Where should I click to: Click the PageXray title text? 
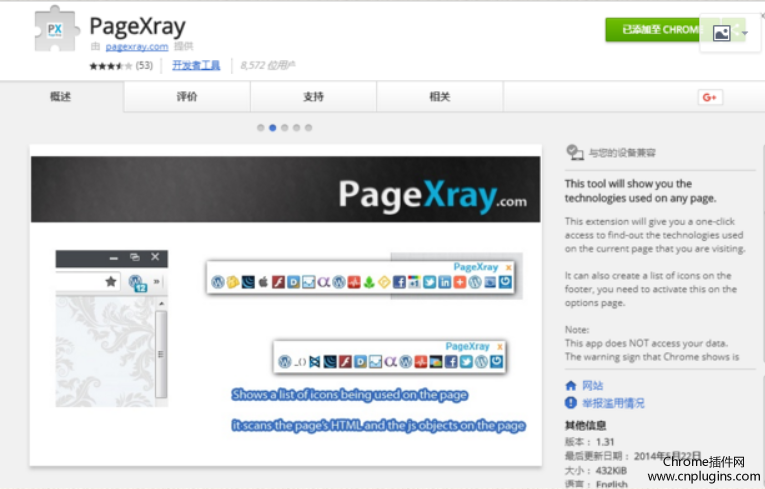click(138, 26)
